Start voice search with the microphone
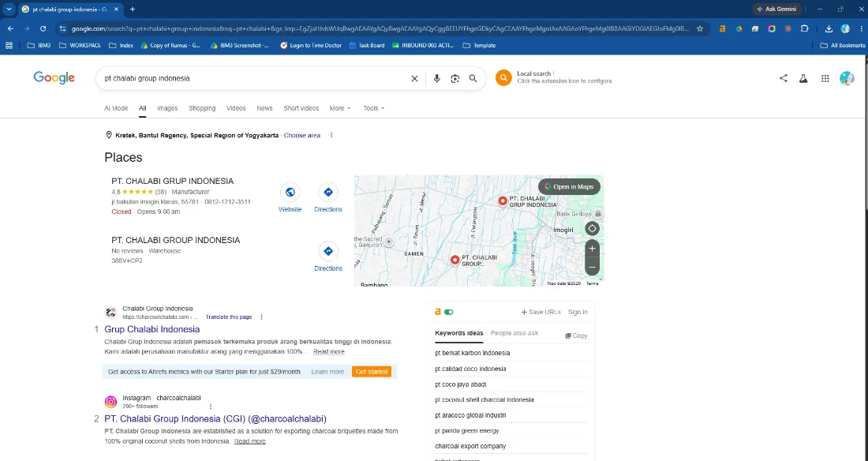The image size is (868, 461). [437, 79]
